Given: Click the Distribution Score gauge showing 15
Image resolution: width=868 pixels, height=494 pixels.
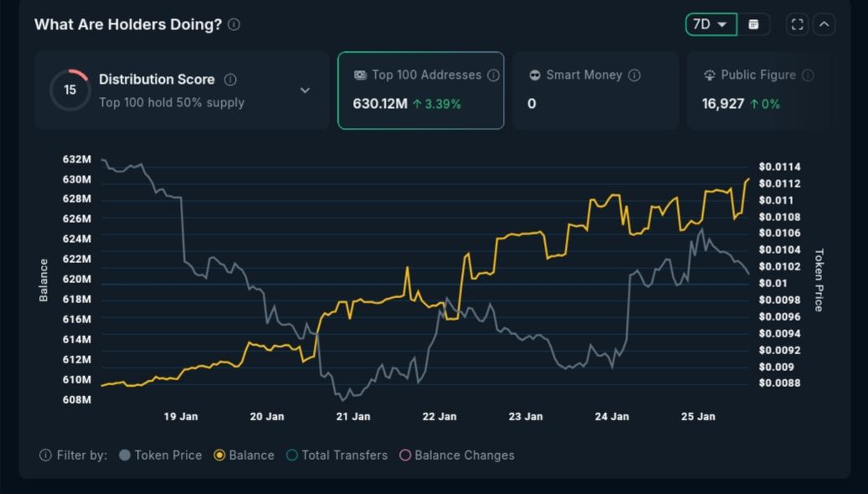Looking at the screenshot, I should click(70, 90).
